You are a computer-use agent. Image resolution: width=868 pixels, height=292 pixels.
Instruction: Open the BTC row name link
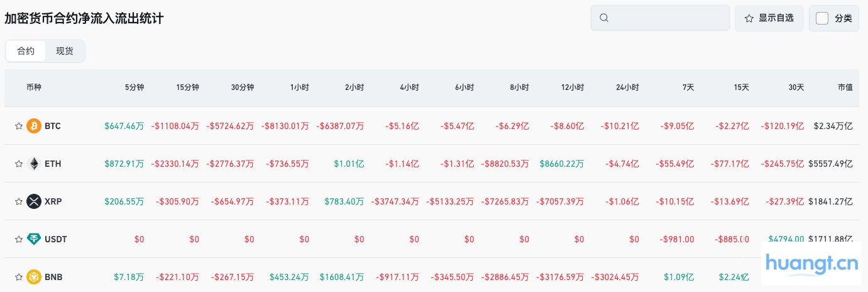click(53, 126)
